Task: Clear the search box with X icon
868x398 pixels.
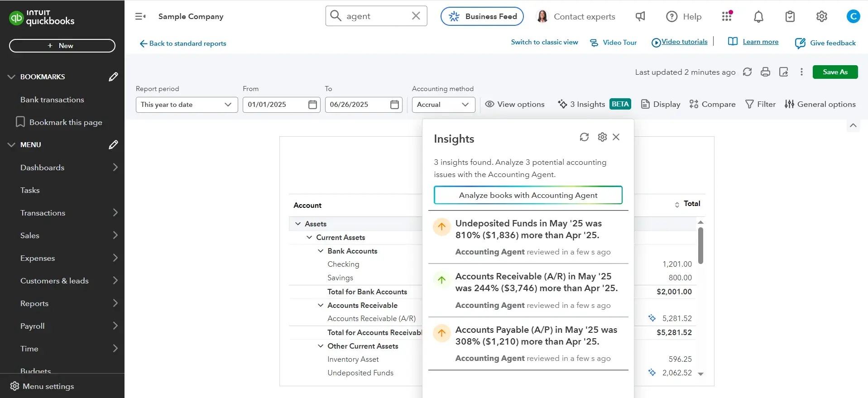Action: click(x=416, y=16)
